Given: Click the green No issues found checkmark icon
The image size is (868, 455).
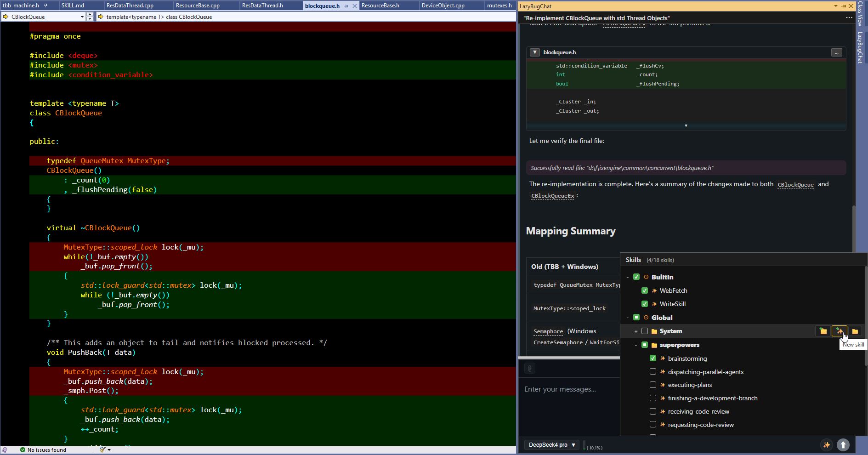Looking at the screenshot, I should [x=23, y=450].
